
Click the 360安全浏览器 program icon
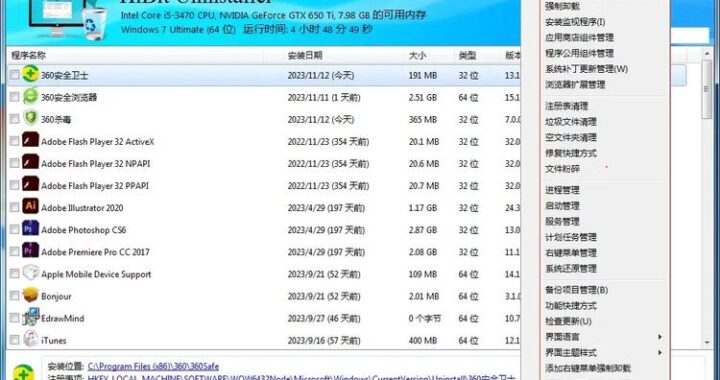click(30, 96)
